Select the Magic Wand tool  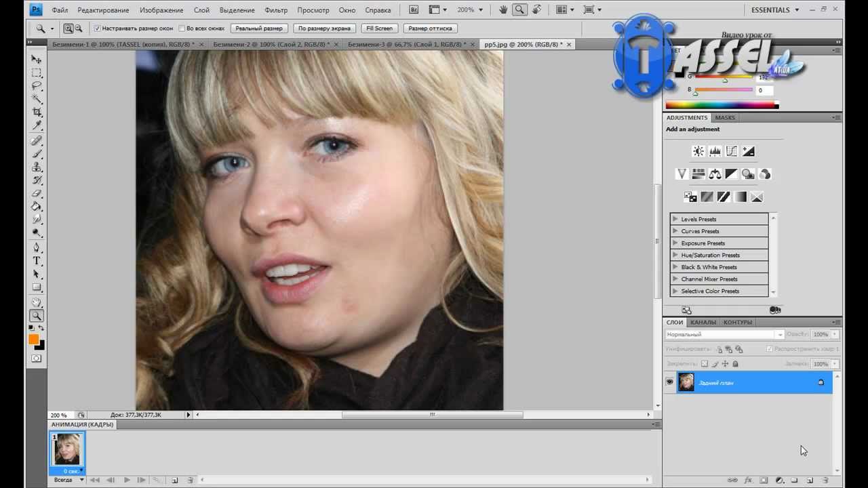coord(37,99)
